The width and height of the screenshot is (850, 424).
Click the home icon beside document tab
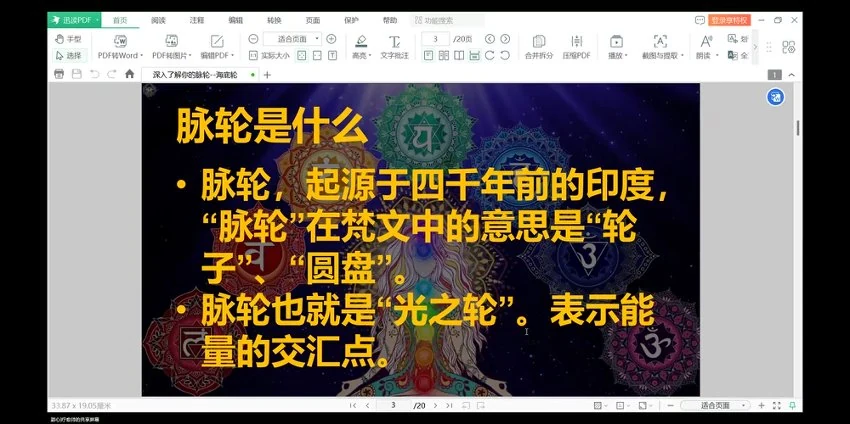(x=130, y=74)
